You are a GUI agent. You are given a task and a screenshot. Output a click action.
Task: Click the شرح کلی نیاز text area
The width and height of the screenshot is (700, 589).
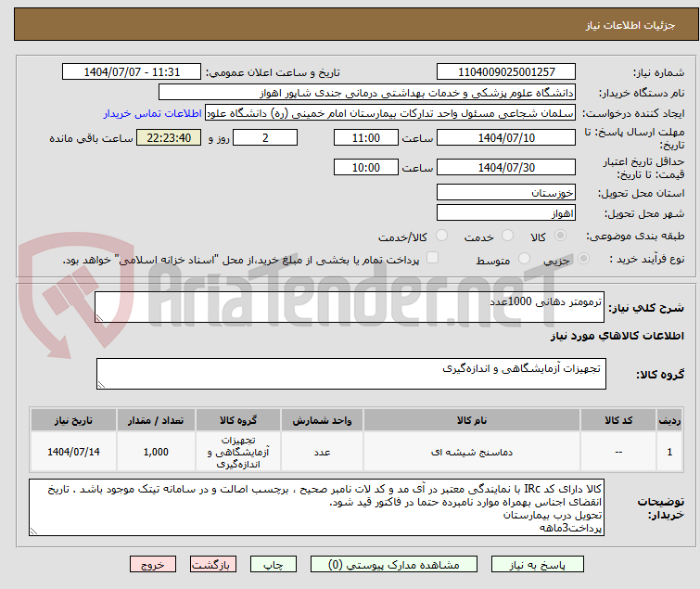350,307
